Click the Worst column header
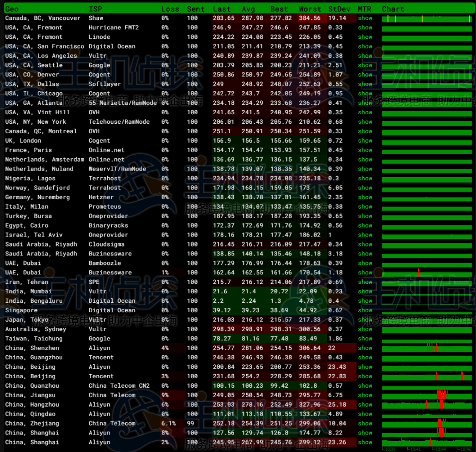This screenshot has height=452, width=476. click(x=310, y=9)
